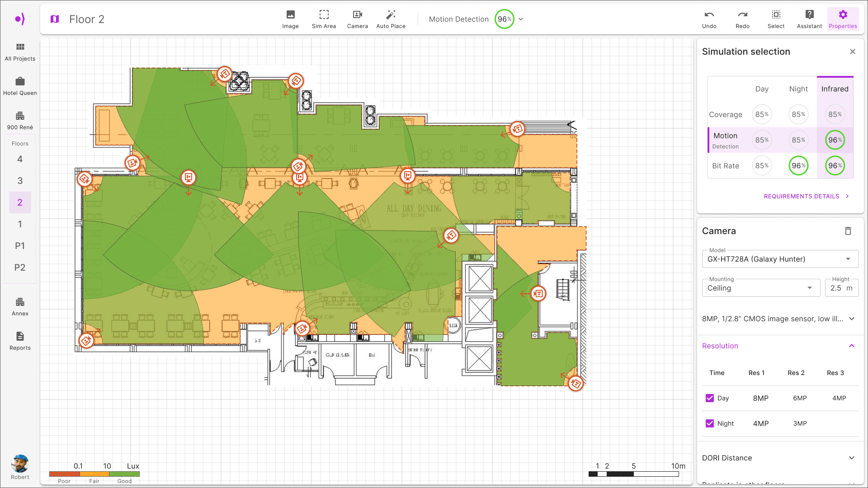Disable the Night resolution checkbox

tap(710, 423)
